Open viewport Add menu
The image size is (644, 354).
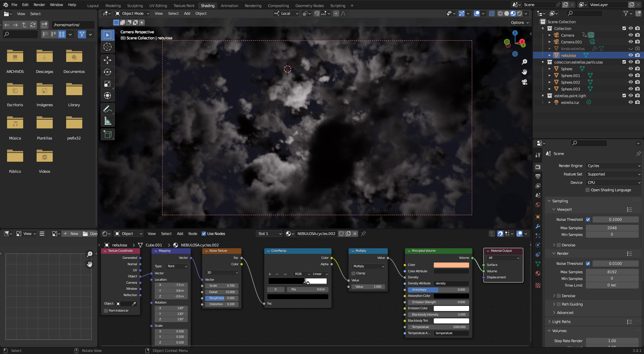coord(187,13)
